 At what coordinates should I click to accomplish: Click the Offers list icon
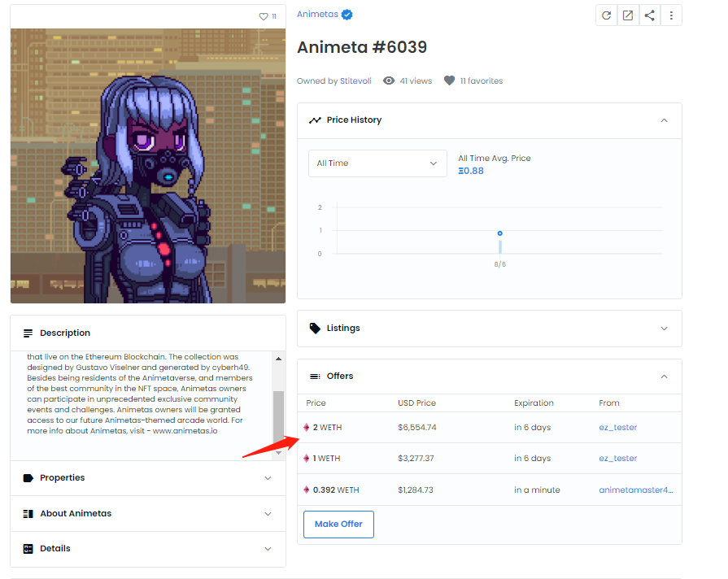tap(315, 376)
